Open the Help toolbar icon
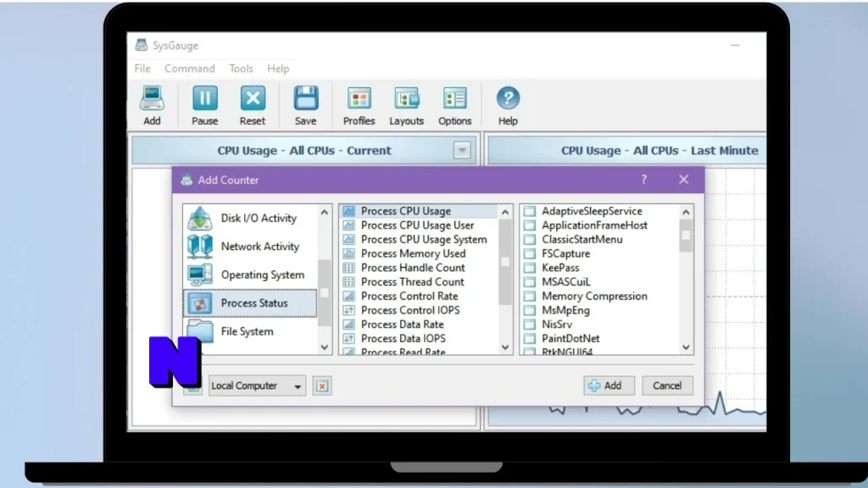The image size is (868, 488). (508, 98)
